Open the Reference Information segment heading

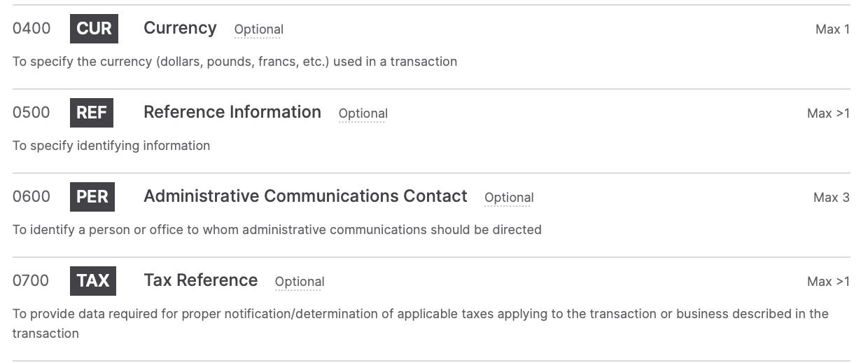[232, 112]
